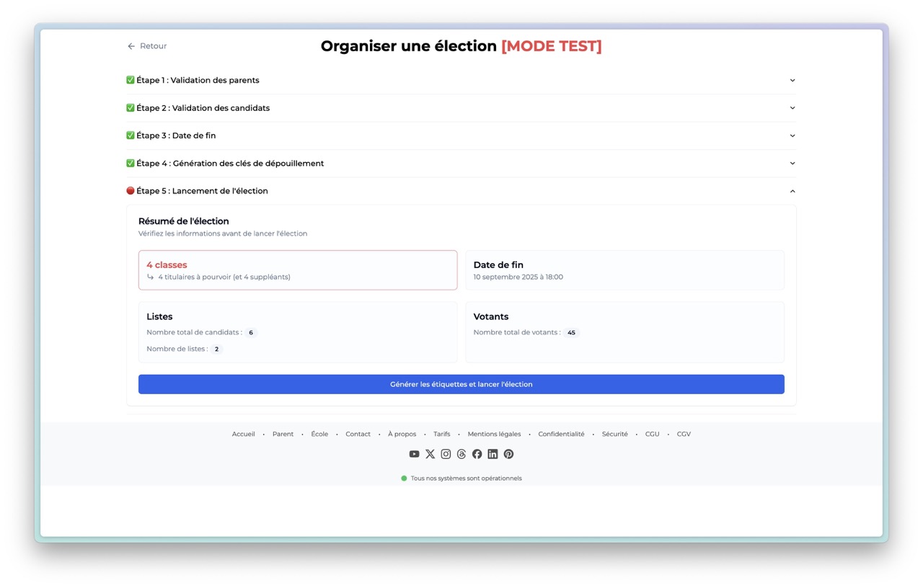The height and width of the screenshot is (588, 923).
Task: Expand Étape 3 Date de fin
Action: click(x=792, y=135)
